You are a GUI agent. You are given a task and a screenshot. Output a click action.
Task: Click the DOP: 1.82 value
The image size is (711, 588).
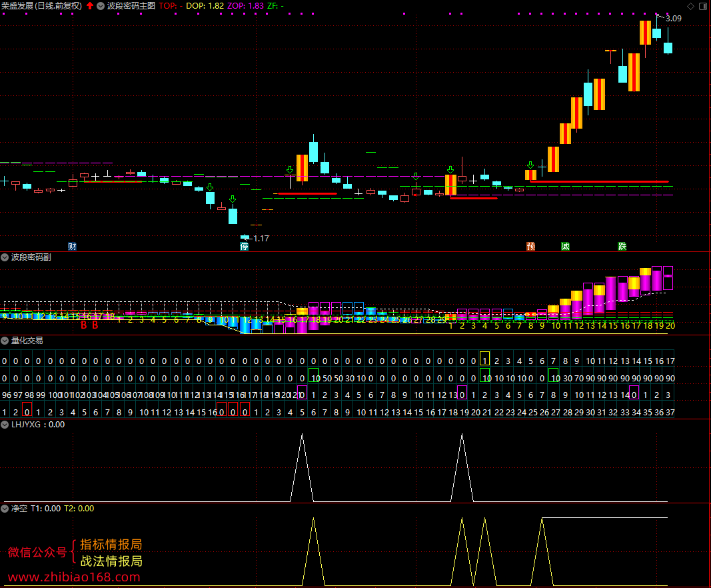coord(205,6)
